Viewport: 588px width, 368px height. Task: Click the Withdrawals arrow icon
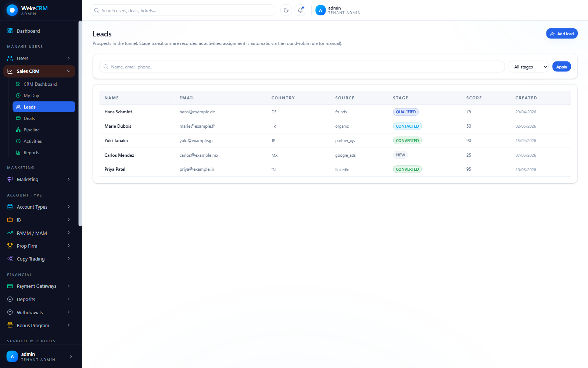pos(10,312)
